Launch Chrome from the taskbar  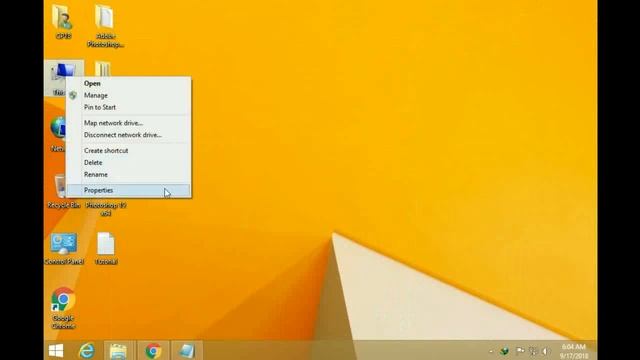click(x=153, y=351)
